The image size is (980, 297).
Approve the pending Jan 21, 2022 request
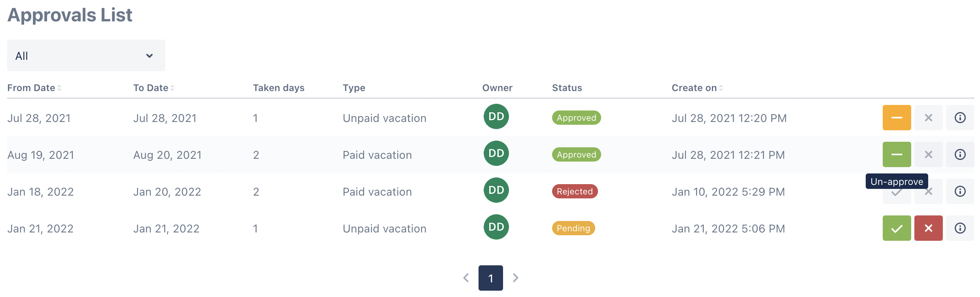[x=897, y=228]
